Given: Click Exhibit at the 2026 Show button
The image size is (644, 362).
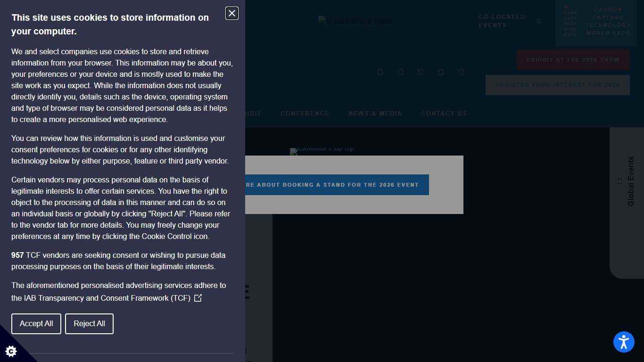Looking at the screenshot, I should (573, 60).
